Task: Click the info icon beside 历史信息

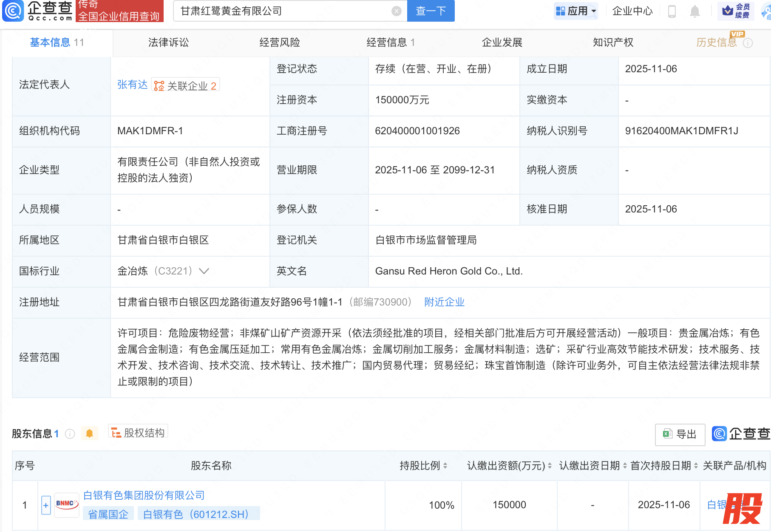Action: click(748, 43)
